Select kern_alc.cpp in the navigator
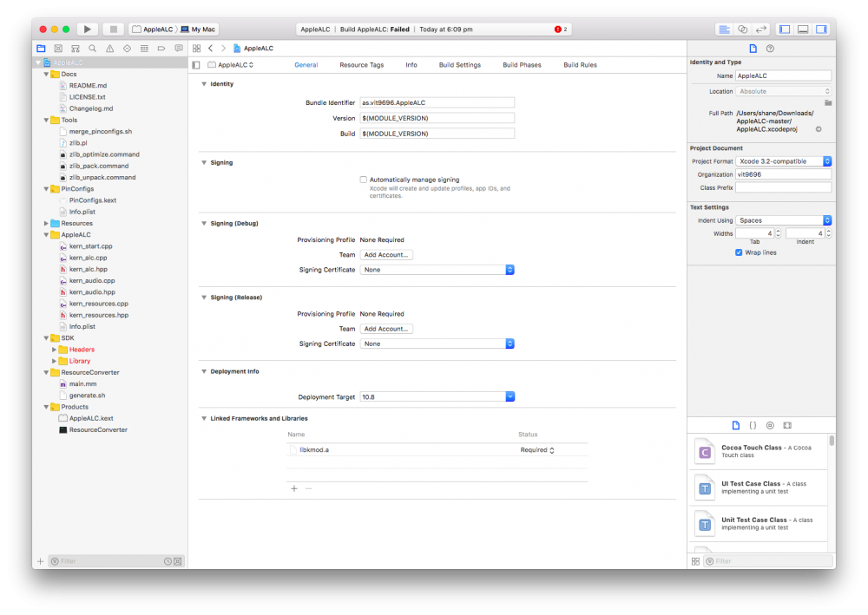The height and width of the screenshot is (615, 868). click(88, 258)
